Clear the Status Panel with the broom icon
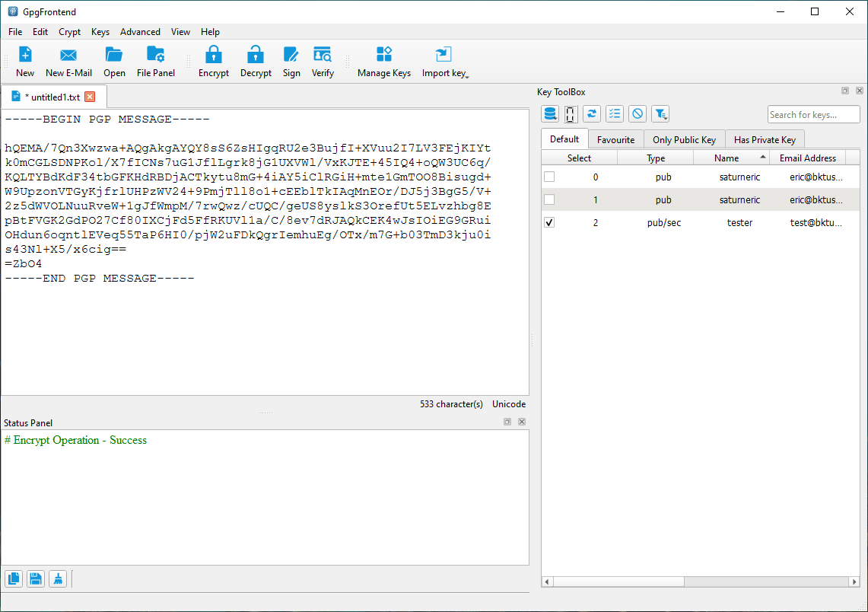The image size is (868, 612). point(58,579)
